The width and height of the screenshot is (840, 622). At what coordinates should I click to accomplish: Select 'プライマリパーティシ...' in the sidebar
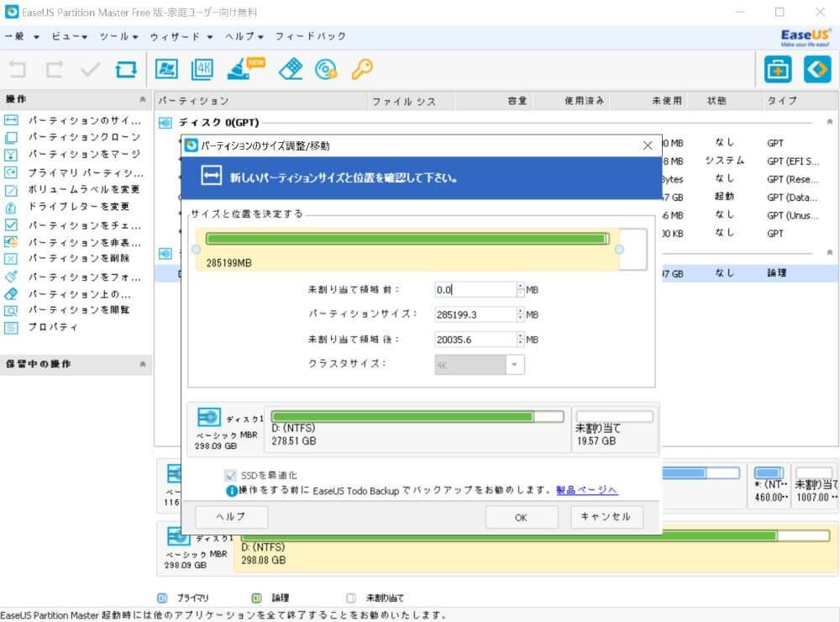click(x=86, y=172)
